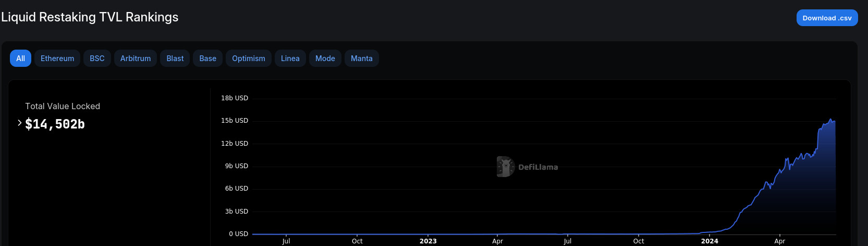Click the DefiLlama llama logo watermark
The width and height of the screenshot is (868, 246).
(505, 167)
